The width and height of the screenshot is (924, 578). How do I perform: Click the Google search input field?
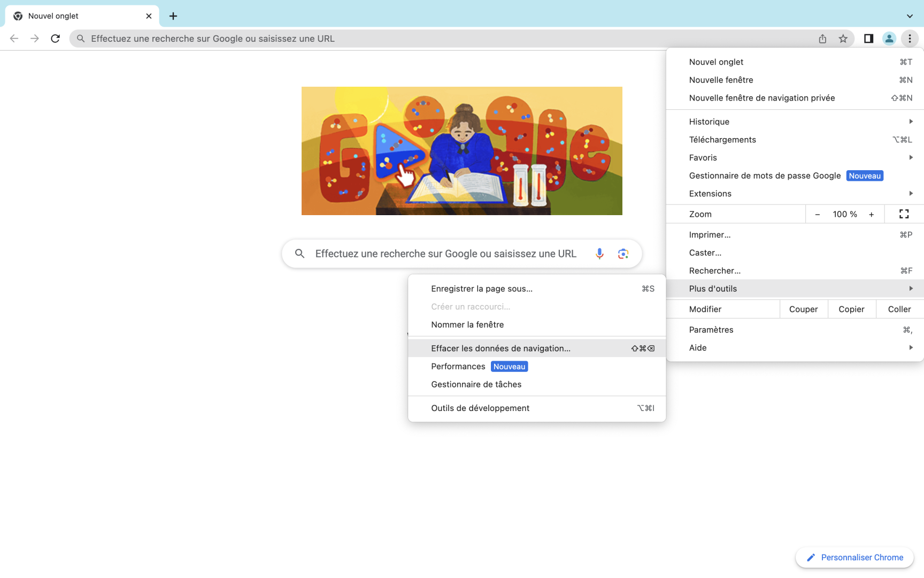pyautogui.click(x=445, y=253)
